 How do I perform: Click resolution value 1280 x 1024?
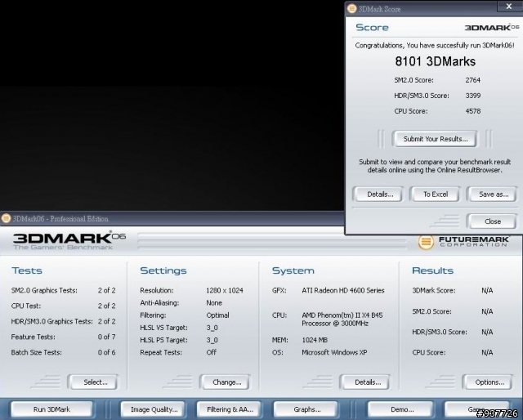(225, 290)
